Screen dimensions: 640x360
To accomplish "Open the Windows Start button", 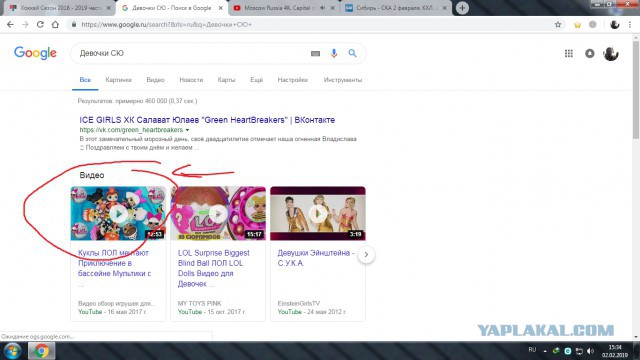I will [13, 351].
